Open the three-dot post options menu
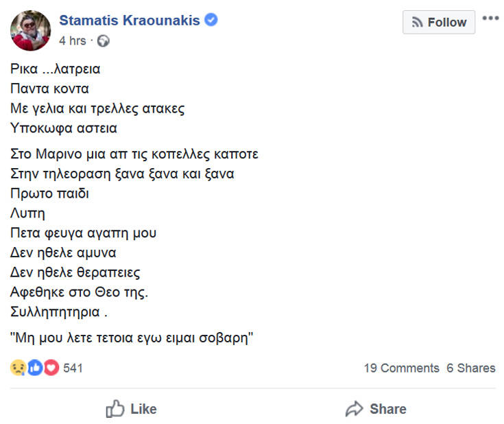This screenshot has width=504, height=424. [490, 19]
